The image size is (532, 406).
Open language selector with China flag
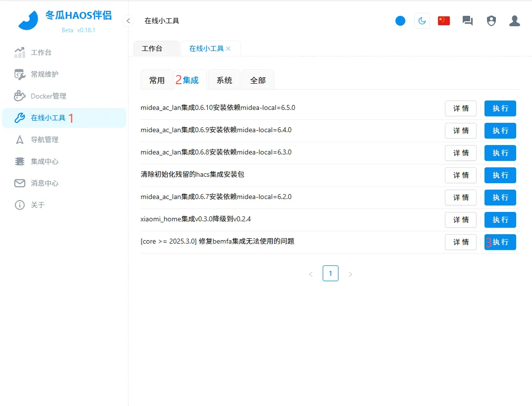(444, 21)
